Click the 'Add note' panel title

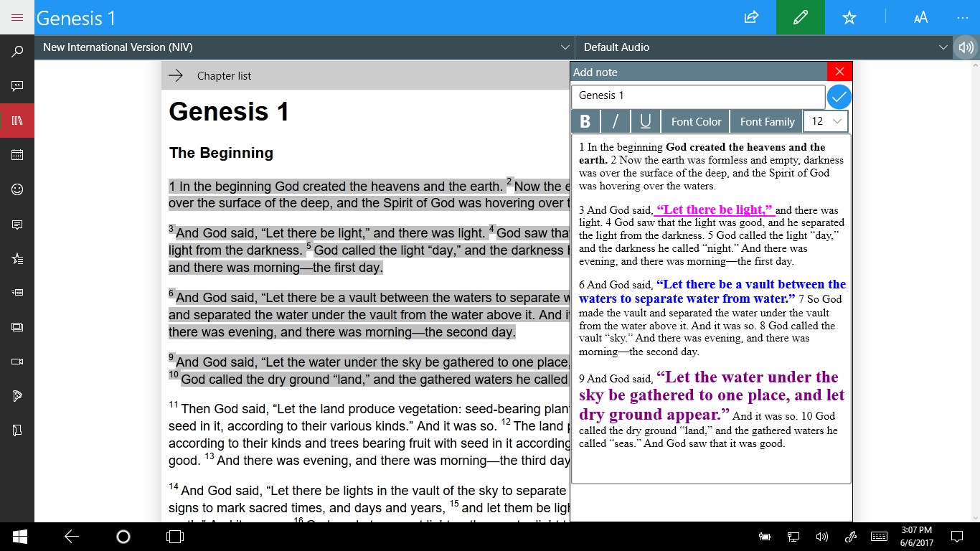[595, 72]
